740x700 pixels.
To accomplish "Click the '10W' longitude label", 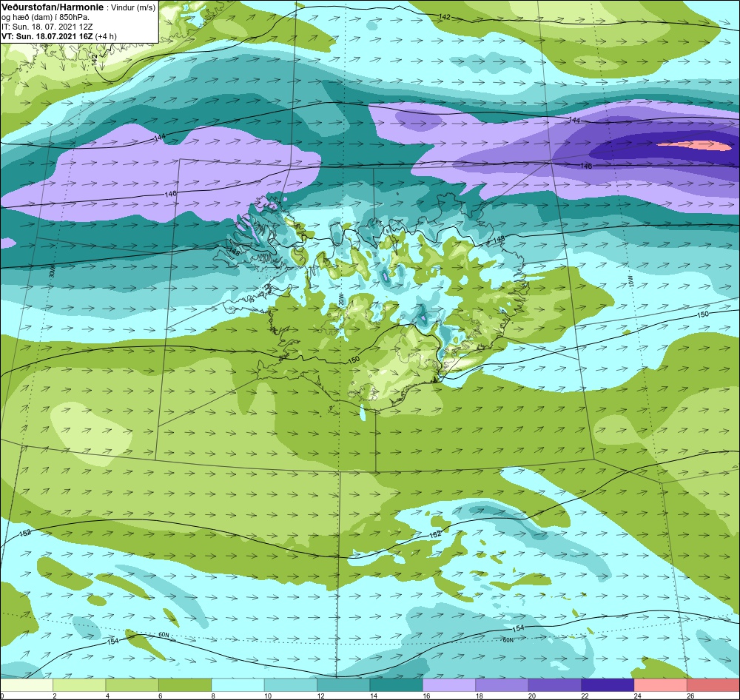I will pyautogui.click(x=630, y=281).
